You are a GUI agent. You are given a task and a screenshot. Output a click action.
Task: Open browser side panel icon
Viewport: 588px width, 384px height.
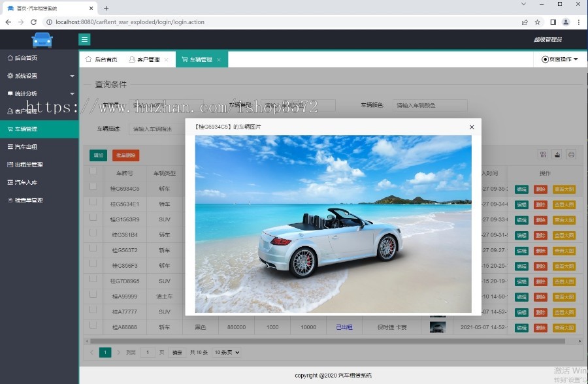coord(553,22)
